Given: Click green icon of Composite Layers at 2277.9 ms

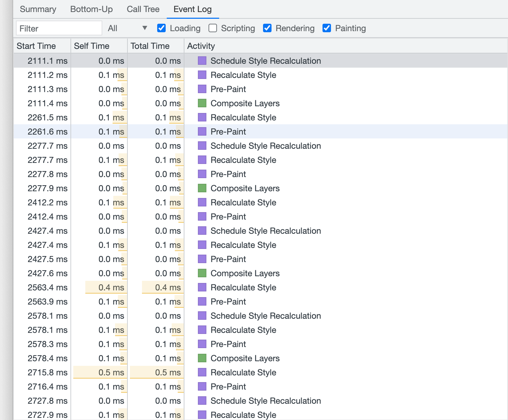Looking at the screenshot, I should (x=202, y=188).
